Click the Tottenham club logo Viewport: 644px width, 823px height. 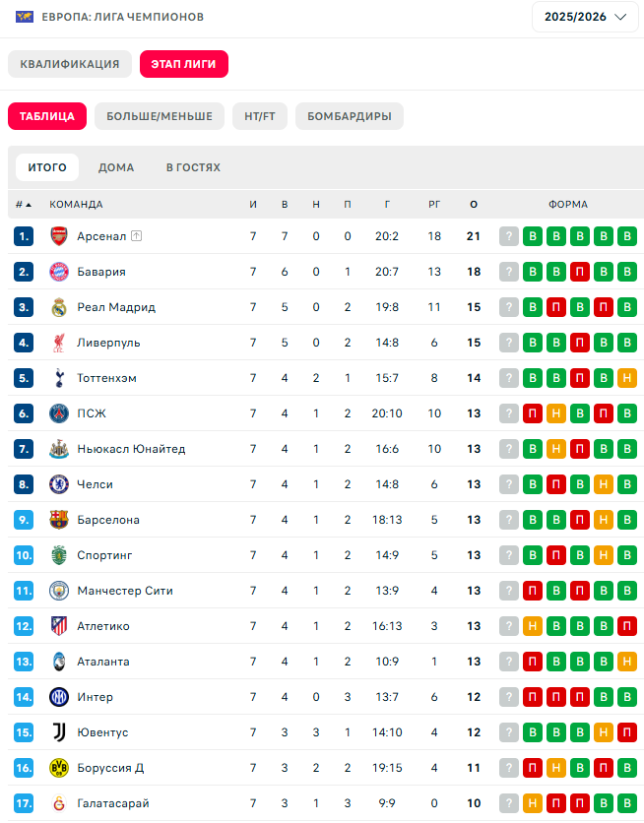58,378
